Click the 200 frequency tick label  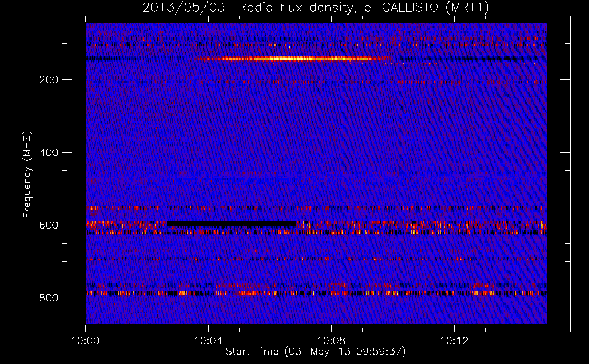(49, 80)
